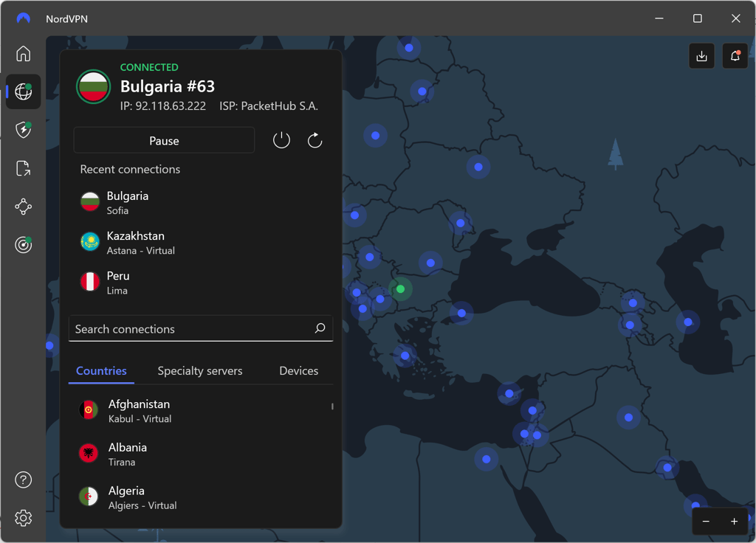Close the NordVPN window
The image size is (756, 543).
(736, 18)
